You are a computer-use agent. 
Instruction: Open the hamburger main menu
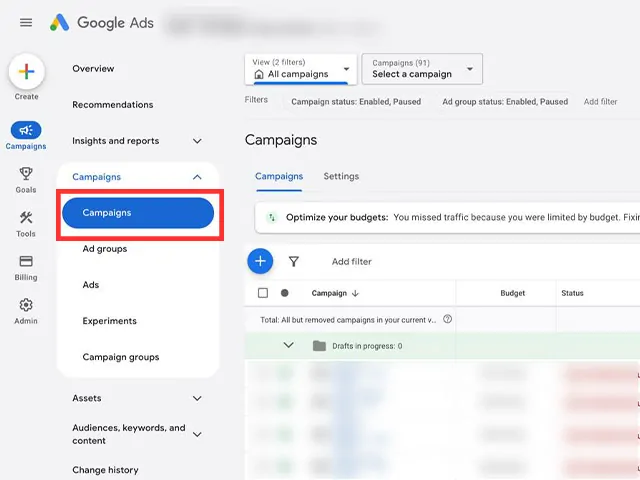[26, 22]
